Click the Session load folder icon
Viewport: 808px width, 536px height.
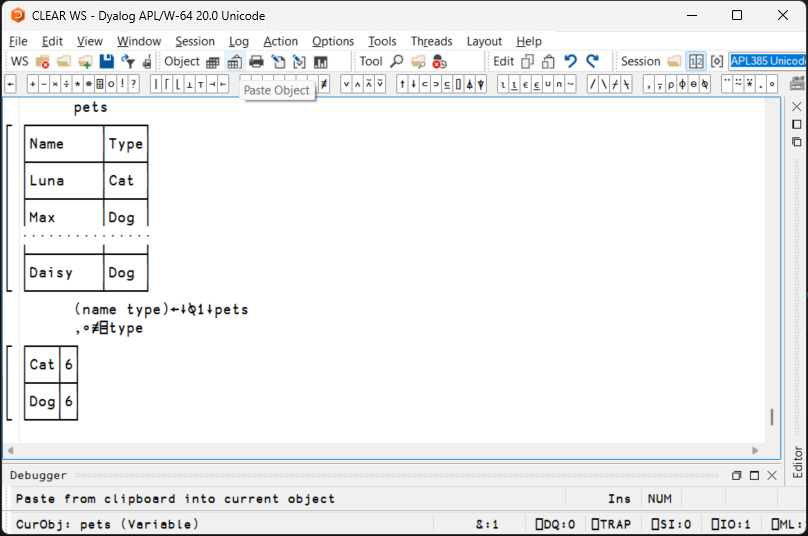pos(674,62)
